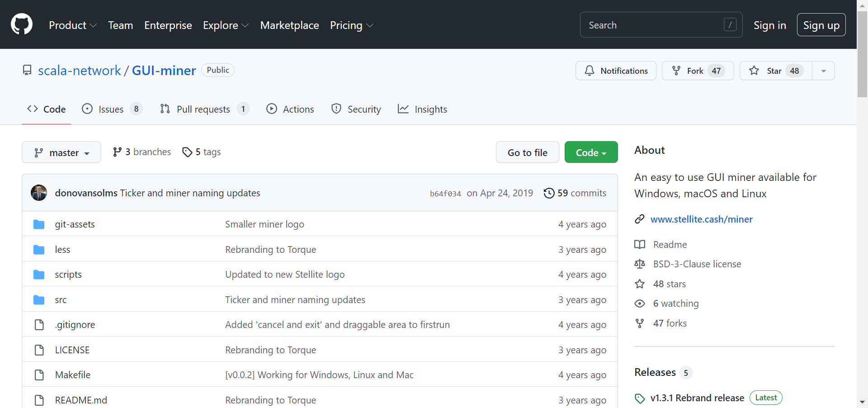868x408 pixels.
Task: Expand the Product menu in header
Action: (x=72, y=25)
